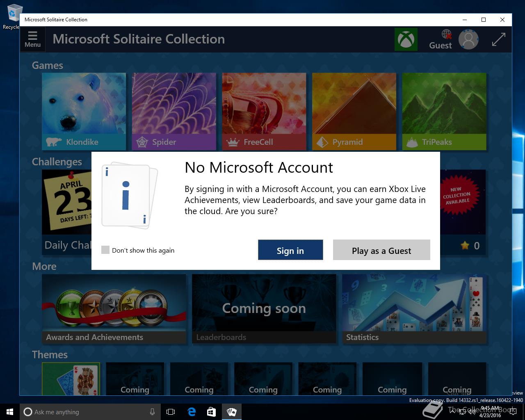The width and height of the screenshot is (525, 420).
Task: Toggle full screen with diagonal arrows icon
Action: (498, 39)
